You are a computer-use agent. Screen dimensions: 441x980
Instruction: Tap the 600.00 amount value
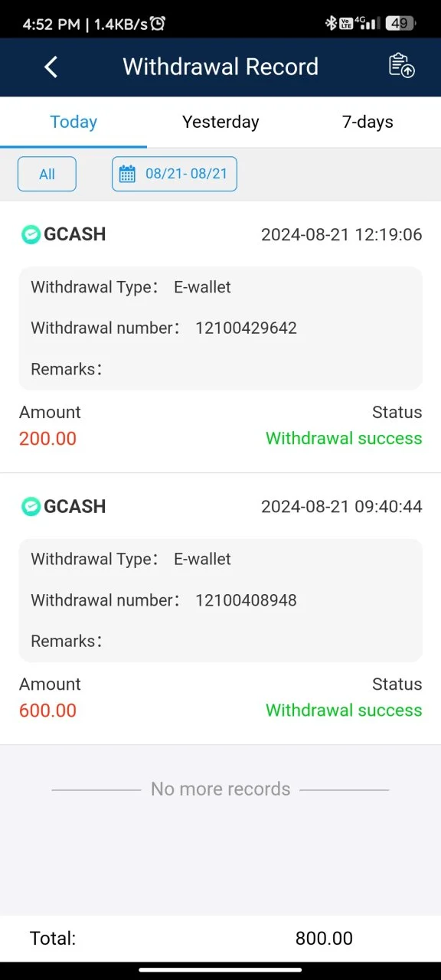tap(47, 710)
